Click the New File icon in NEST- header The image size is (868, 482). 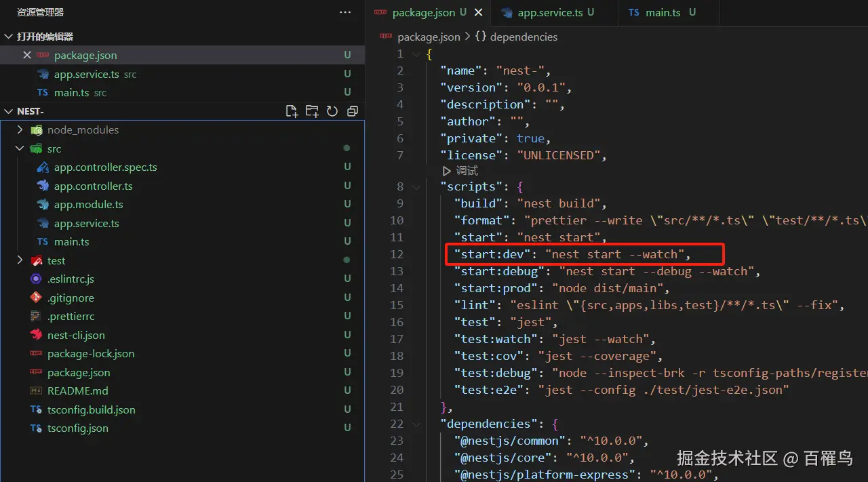tap(292, 111)
